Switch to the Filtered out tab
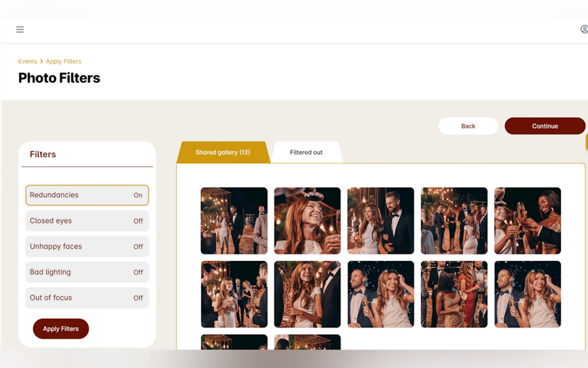Viewport: 588px width, 368px height. coord(306,152)
